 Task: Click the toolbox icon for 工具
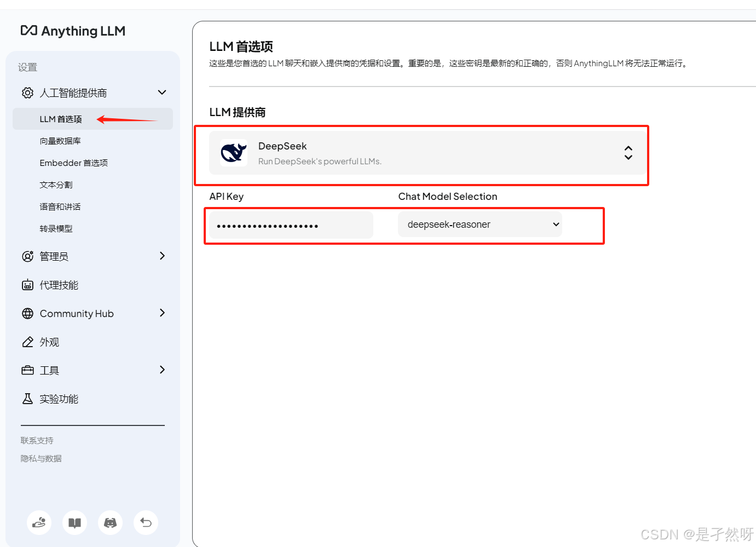(x=27, y=370)
